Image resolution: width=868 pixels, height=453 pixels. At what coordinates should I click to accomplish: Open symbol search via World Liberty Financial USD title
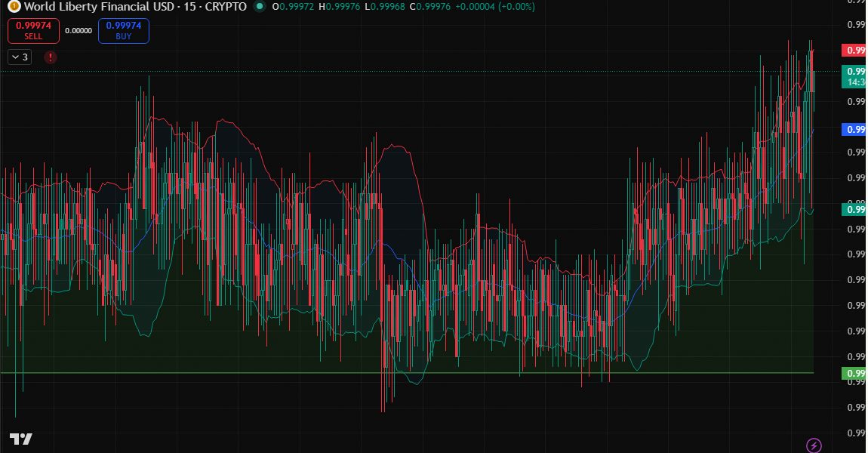pos(92,7)
